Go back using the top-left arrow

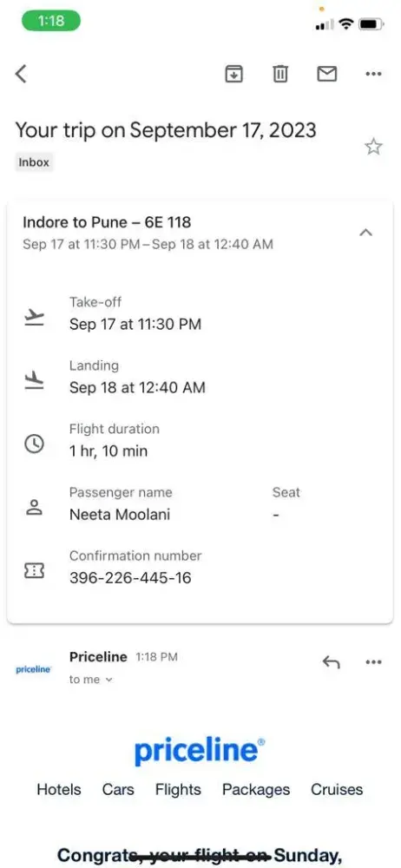21,74
